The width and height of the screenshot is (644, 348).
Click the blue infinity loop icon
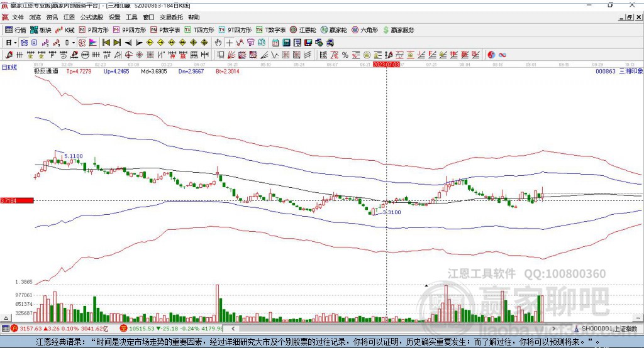tap(502, 55)
